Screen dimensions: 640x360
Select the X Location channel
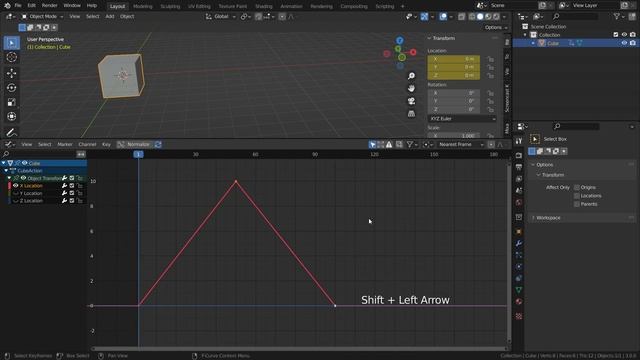31,186
